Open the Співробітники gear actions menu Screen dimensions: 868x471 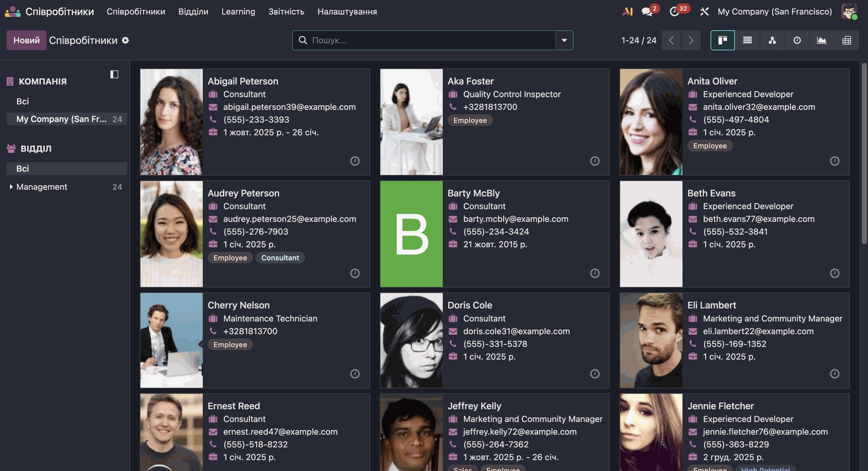coord(126,40)
